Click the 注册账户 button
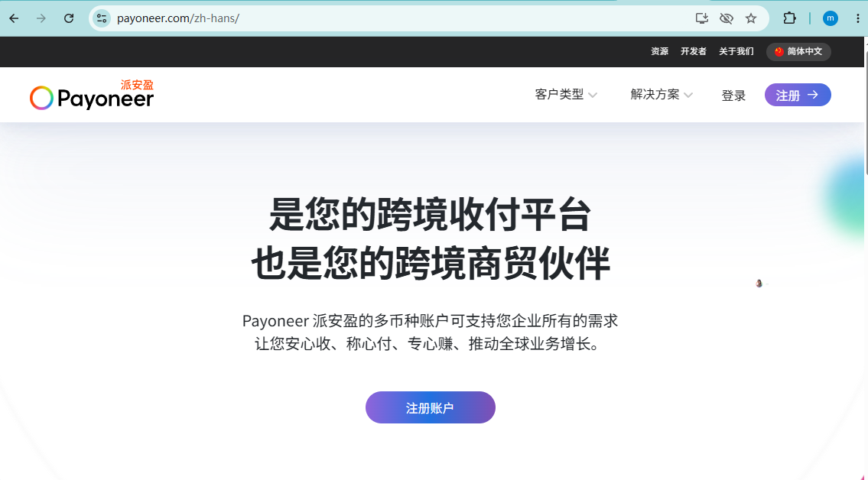Viewport: 868px width, 480px height. point(430,407)
